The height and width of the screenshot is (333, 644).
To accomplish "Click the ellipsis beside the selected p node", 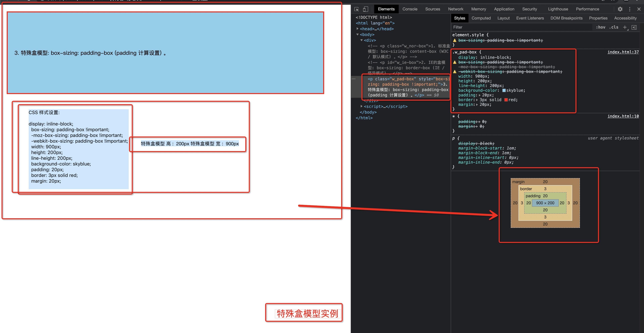I will [354, 79].
